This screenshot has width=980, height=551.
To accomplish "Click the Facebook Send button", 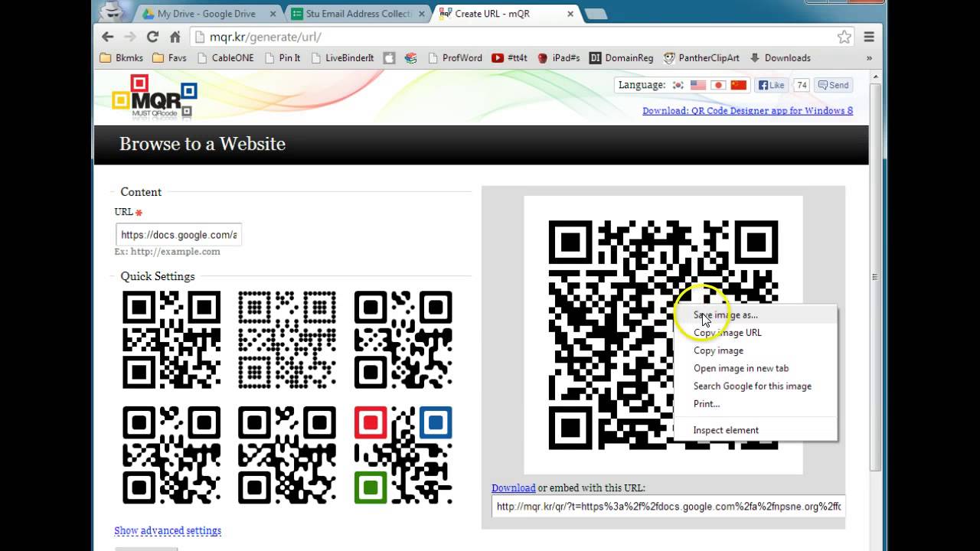I will (833, 85).
